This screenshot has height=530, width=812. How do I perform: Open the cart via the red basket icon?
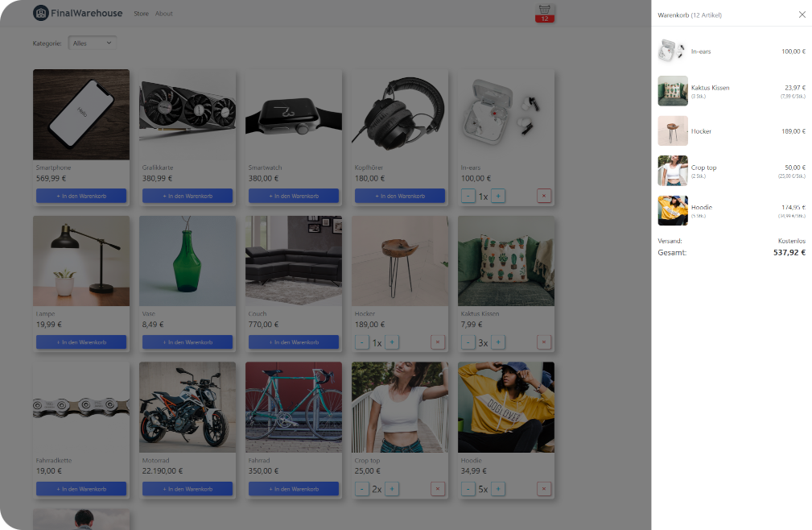tap(544, 13)
